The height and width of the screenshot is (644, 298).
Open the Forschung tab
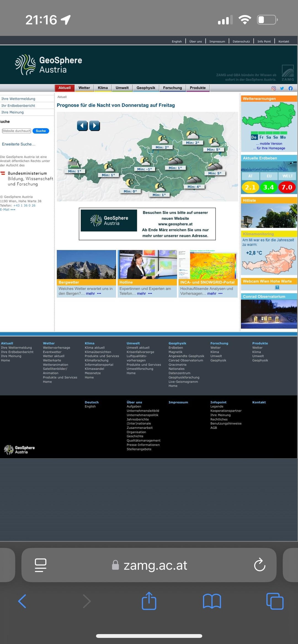[x=172, y=88]
